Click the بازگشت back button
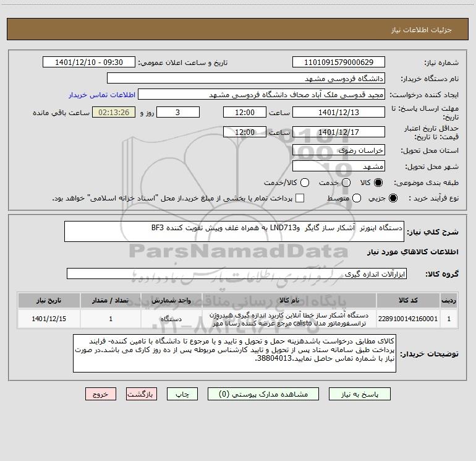 [x=142, y=394]
